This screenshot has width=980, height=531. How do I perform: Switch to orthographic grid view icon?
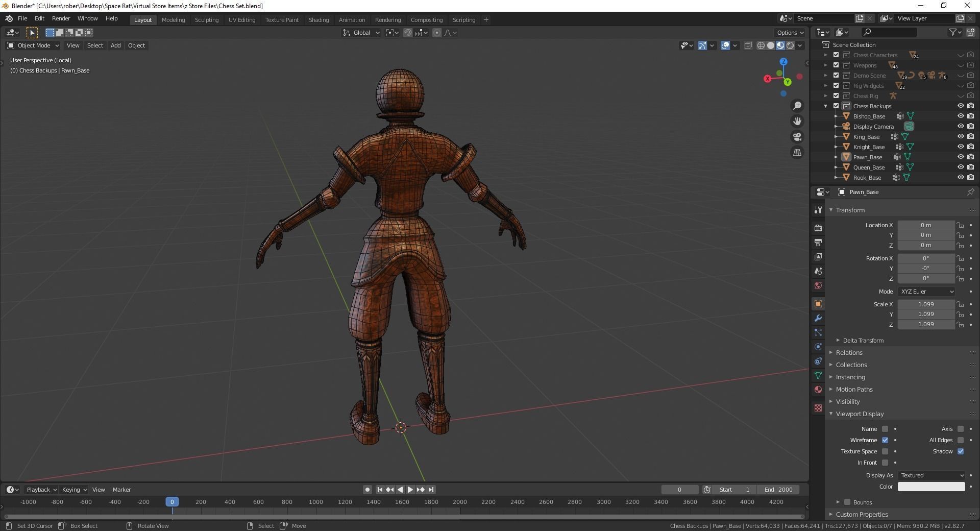coord(797,153)
